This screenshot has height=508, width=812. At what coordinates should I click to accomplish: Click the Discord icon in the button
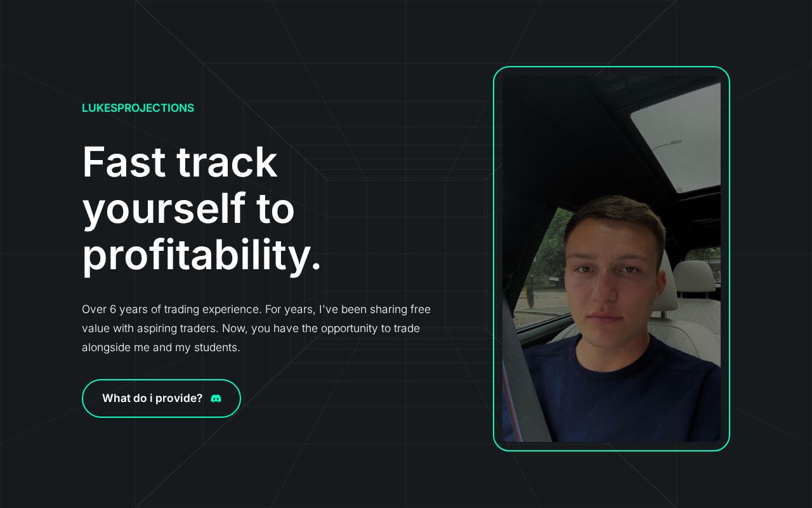[216, 399]
